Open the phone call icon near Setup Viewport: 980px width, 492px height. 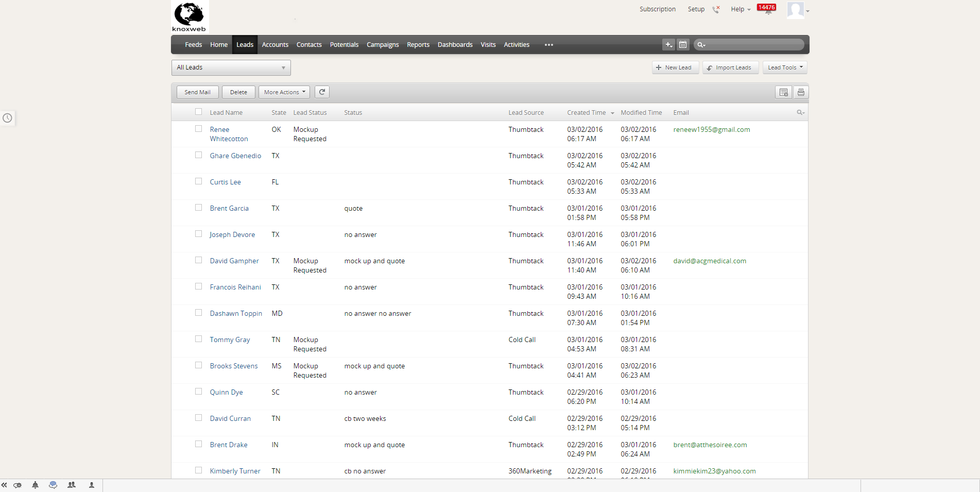(716, 9)
